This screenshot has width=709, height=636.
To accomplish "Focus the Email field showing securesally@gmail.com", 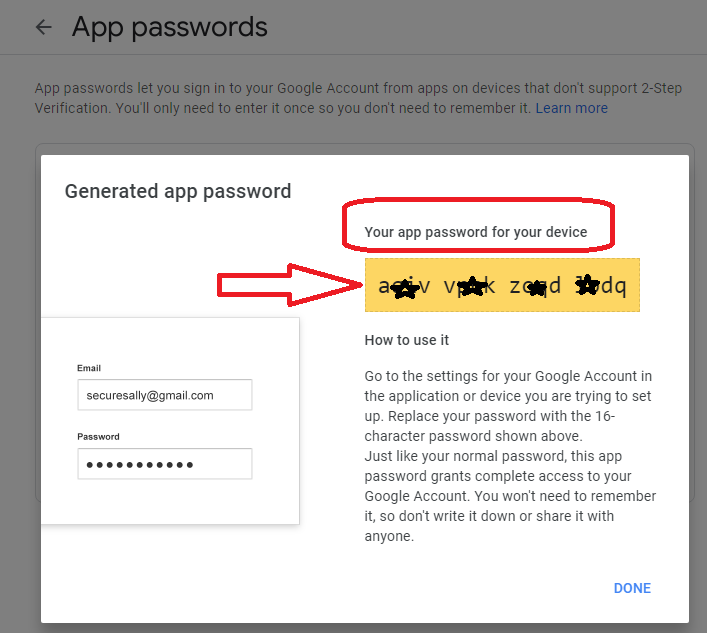I will [x=165, y=395].
